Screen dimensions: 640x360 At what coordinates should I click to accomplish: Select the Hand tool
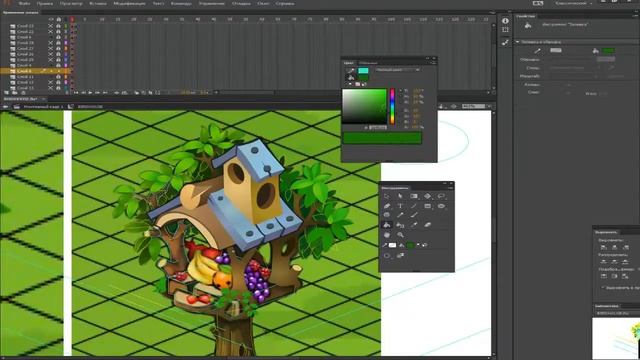(x=387, y=235)
